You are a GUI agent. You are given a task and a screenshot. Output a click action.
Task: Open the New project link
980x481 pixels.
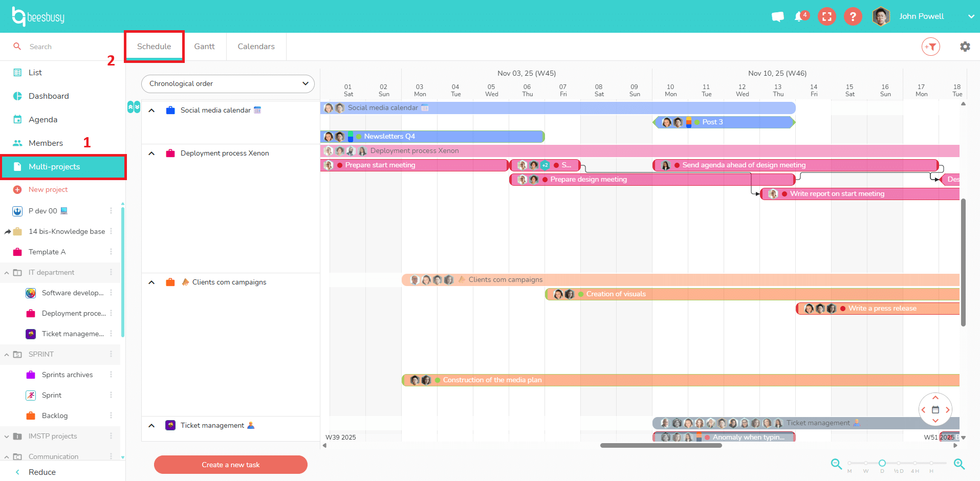click(x=48, y=189)
